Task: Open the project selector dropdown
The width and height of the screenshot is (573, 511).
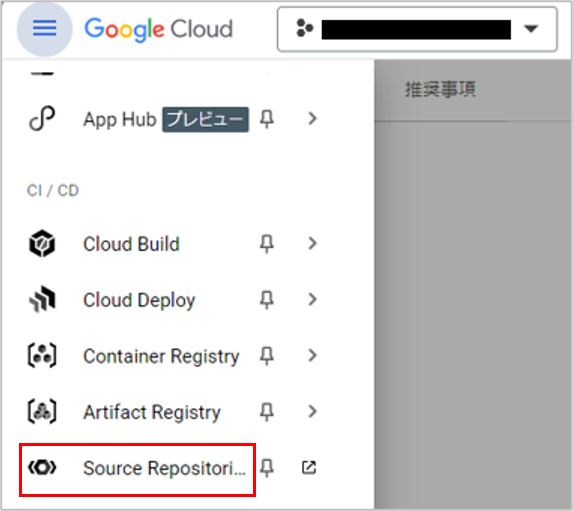Action: point(417,29)
